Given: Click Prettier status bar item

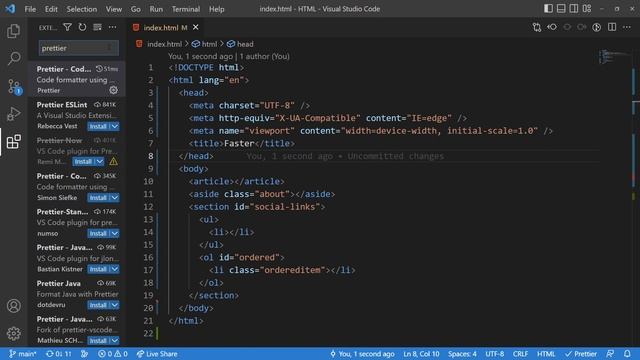Looking at the screenshot, I should pos(581,354).
